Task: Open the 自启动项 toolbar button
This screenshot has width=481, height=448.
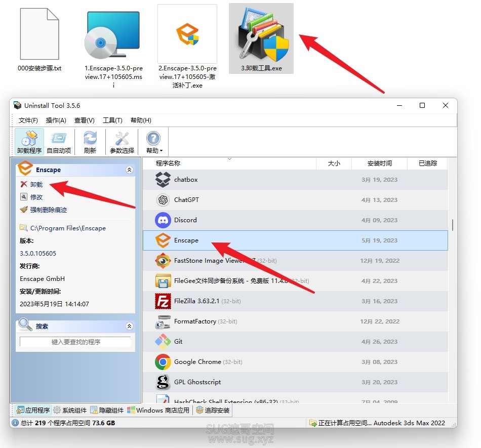Action: (x=59, y=142)
